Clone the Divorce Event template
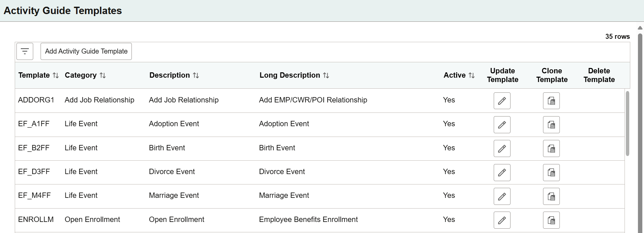This screenshot has width=644, height=233. (x=551, y=172)
